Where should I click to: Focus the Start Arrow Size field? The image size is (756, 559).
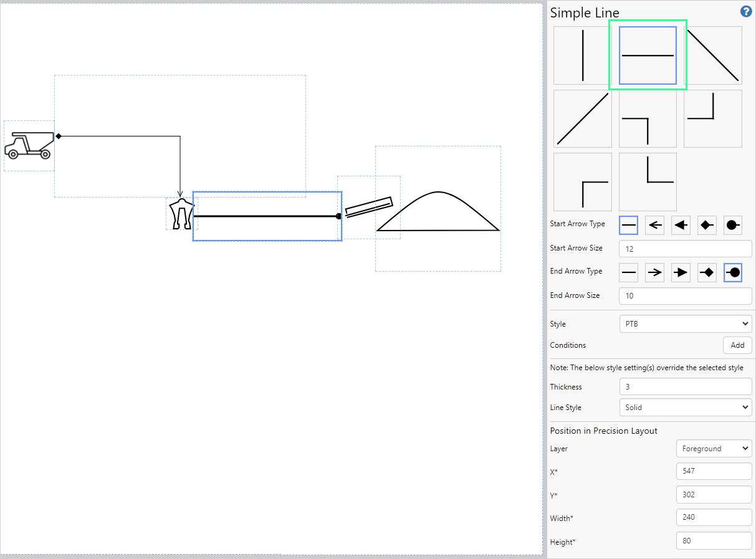coord(685,249)
